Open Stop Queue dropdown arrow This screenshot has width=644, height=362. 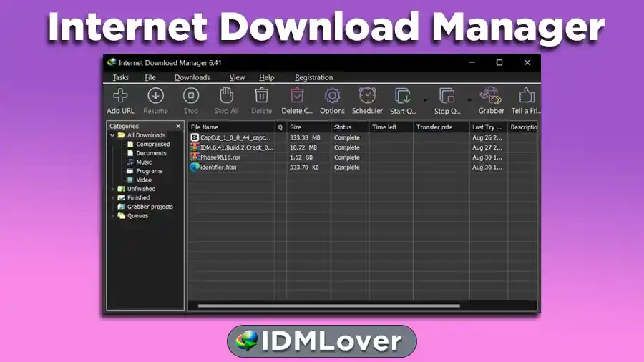(469, 100)
